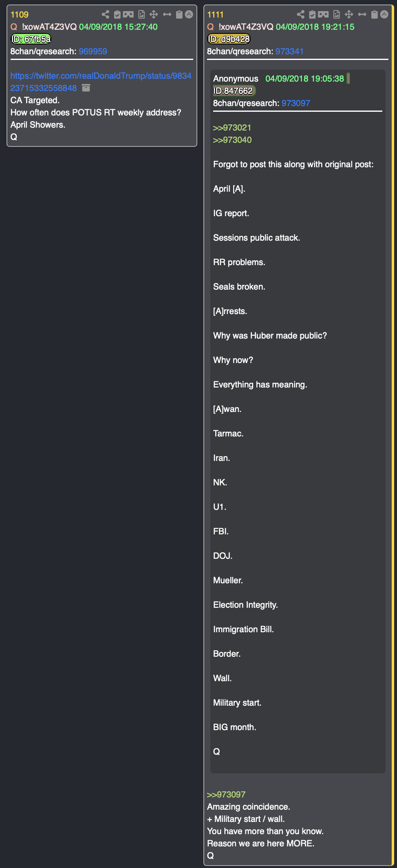
Task: Click the share icon on post 1111
Action: (x=301, y=15)
